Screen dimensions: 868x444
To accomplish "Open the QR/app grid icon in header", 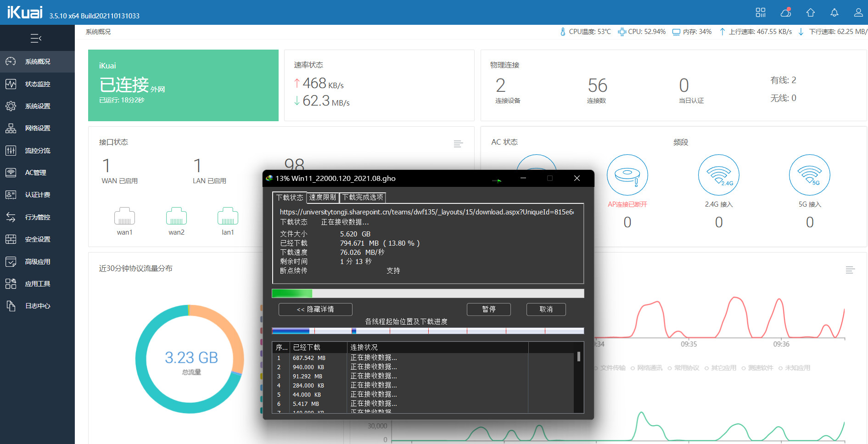I will (761, 12).
